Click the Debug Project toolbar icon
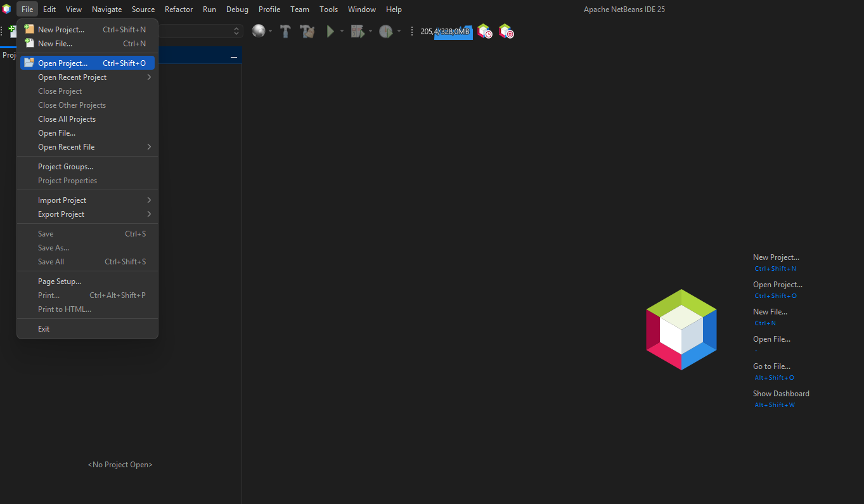 coord(358,31)
